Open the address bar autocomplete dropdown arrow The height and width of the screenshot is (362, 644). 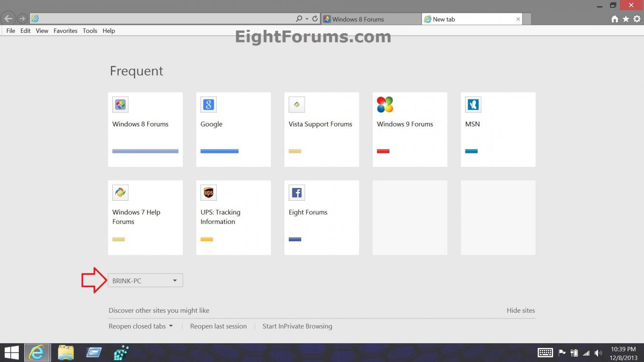point(307,19)
